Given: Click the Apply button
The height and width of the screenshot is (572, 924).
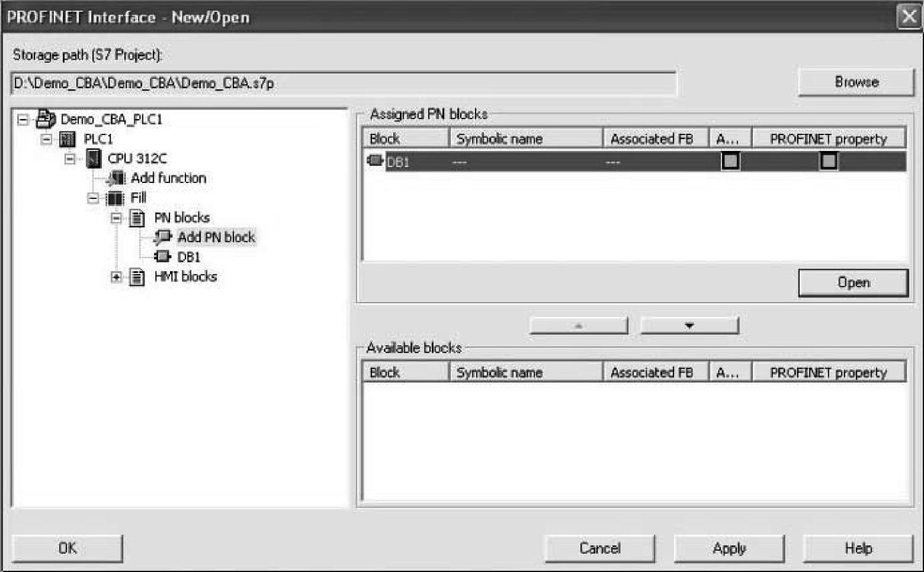Looking at the screenshot, I should 729,548.
